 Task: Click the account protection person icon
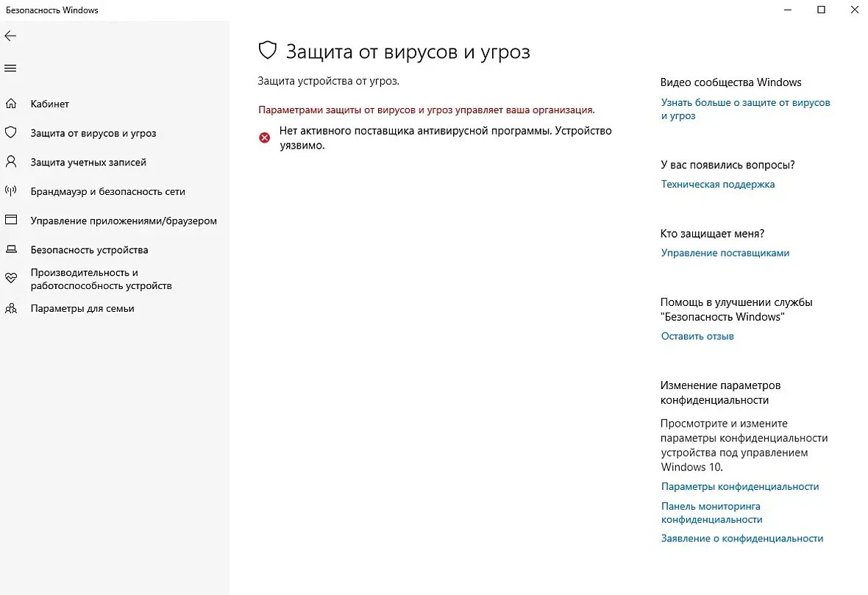(x=10, y=162)
